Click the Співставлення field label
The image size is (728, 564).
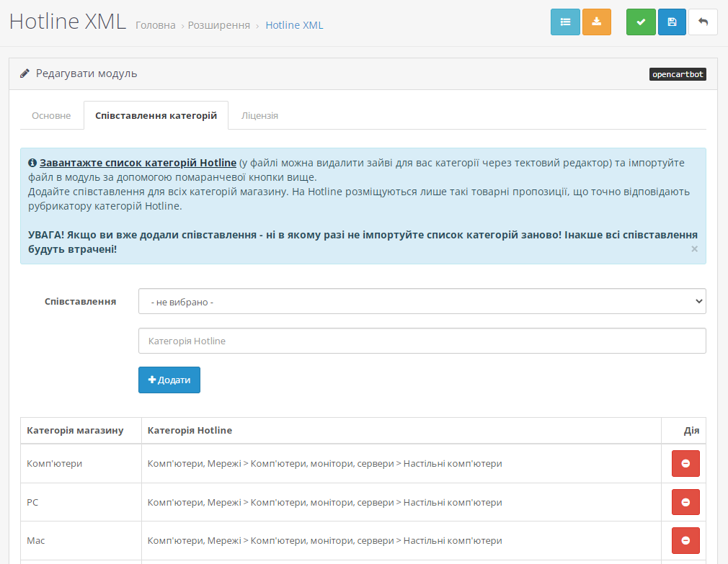80,302
